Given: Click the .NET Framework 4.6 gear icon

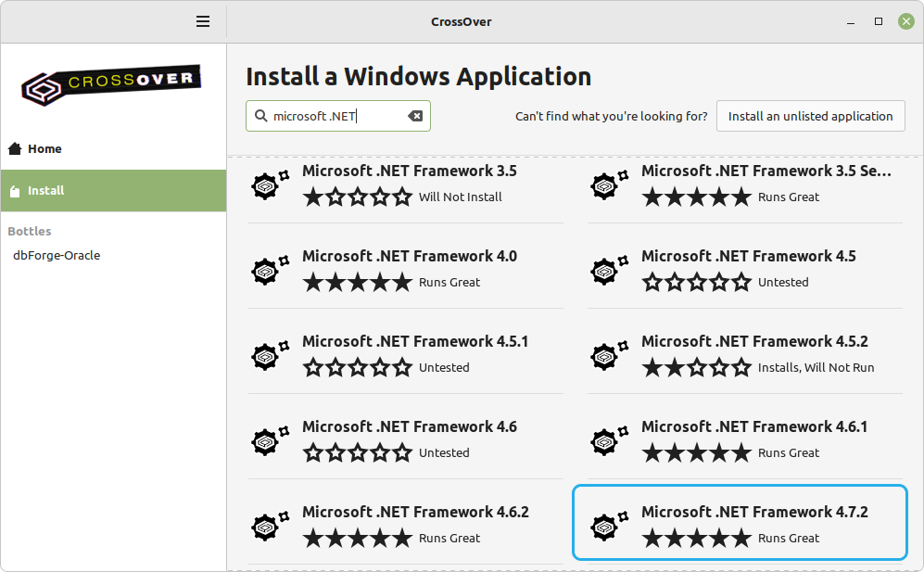Looking at the screenshot, I should [x=270, y=440].
